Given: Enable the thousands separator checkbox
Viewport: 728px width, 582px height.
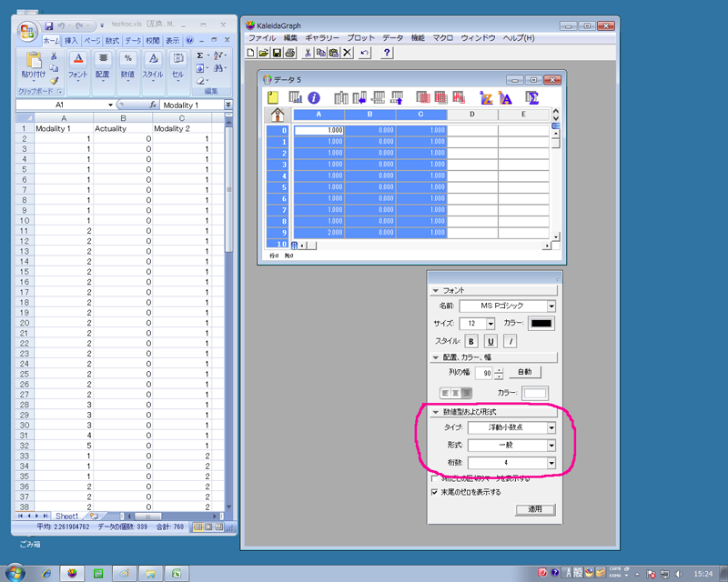Looking at the screenshot, I should tap(435, 478).
